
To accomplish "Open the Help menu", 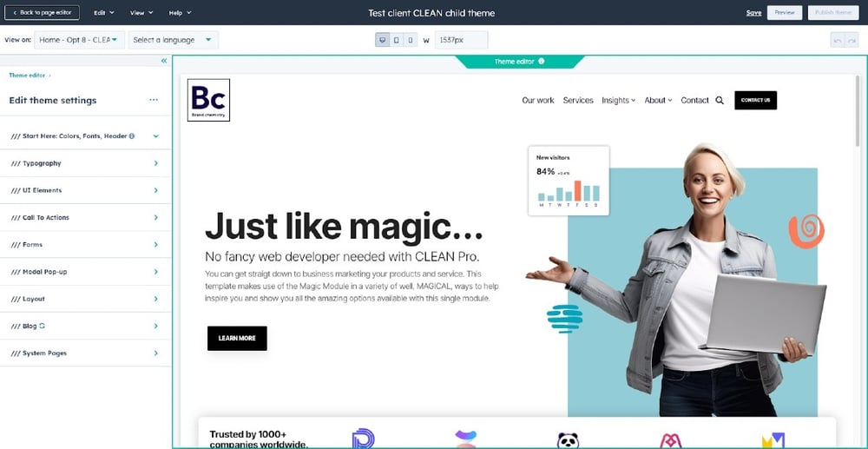I will tap(180, 13).
